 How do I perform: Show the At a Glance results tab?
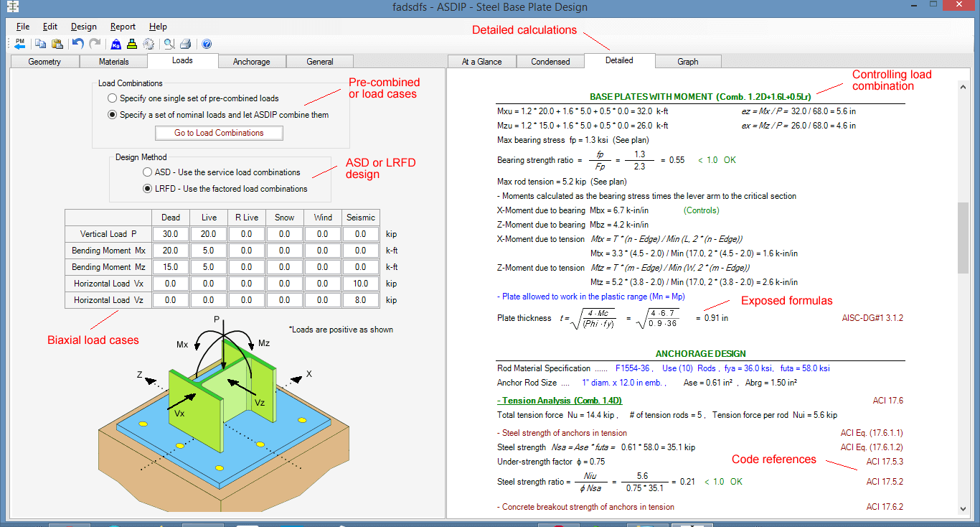pos(482,62)
